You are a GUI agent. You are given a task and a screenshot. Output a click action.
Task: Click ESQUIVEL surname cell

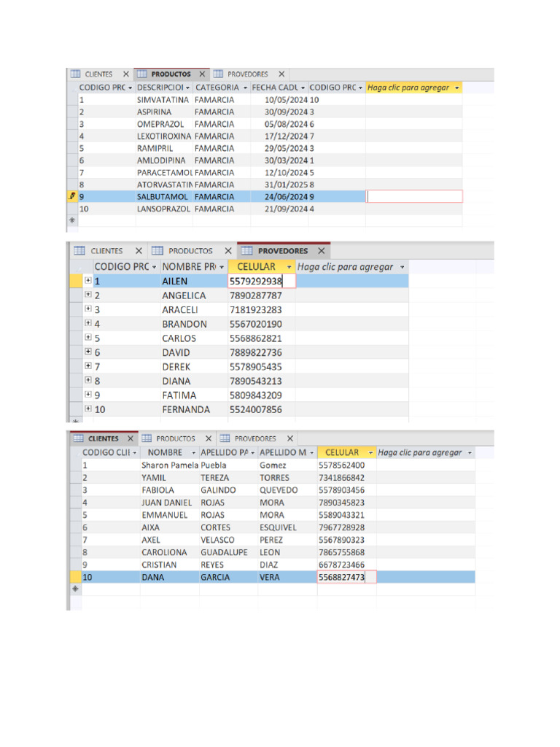point(287,527)
